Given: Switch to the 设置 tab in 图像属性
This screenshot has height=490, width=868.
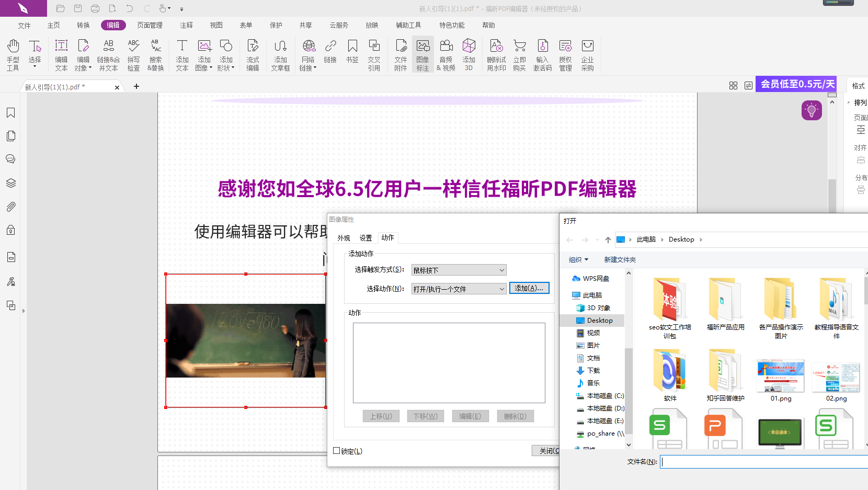Looking at the screenshot, I should [x=366, y=237].
